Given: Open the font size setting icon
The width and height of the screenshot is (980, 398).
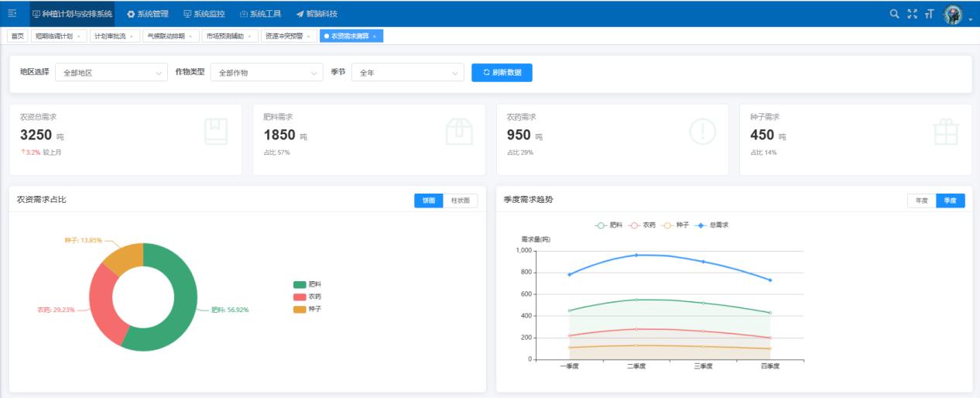Looking at the screenshot, I should click(x=928, y=14).
